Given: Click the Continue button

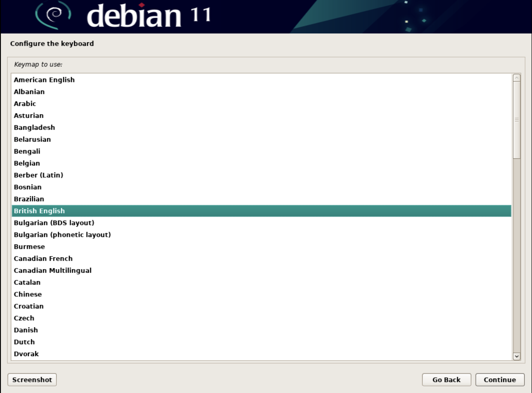Looking at the screenshot, I should (x=500, y=380).
